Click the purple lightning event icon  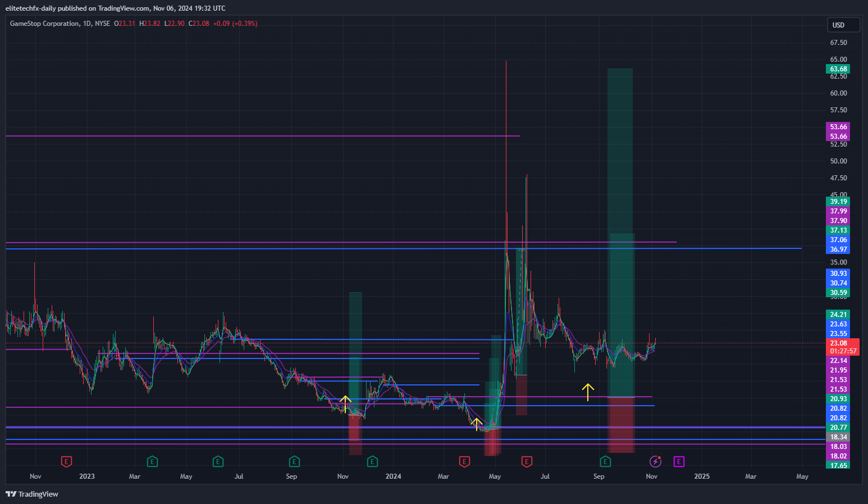click(655, 462)
